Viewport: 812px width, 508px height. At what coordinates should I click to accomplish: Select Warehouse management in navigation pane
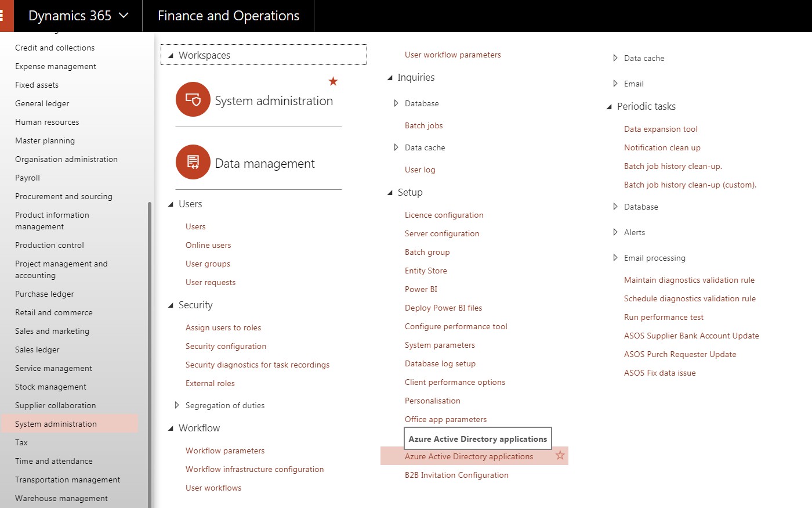pos(61,498)
